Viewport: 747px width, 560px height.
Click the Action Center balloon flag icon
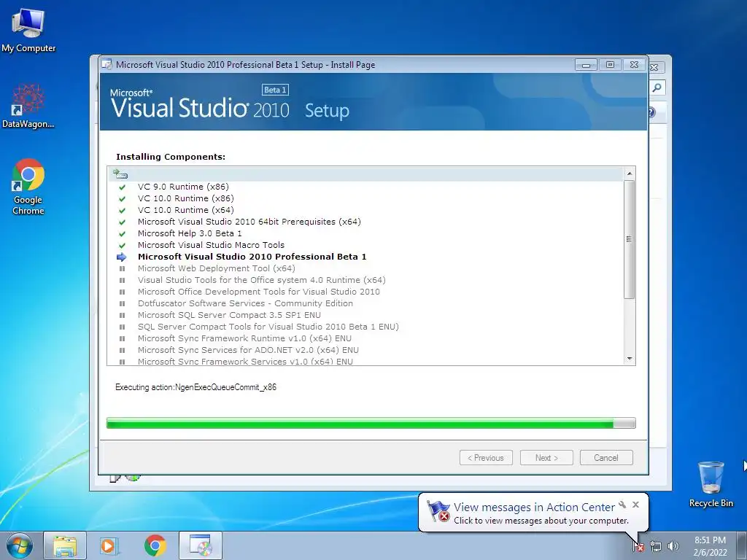coord(438,511)
